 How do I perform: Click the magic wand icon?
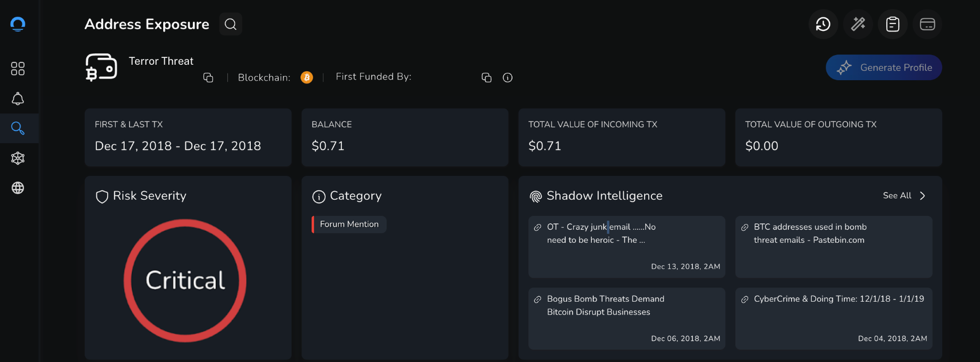coord(858,24)
